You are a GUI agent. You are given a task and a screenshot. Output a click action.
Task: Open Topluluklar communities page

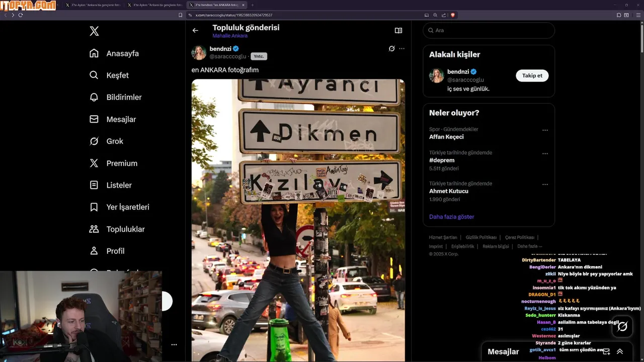(x=117, y=229)
